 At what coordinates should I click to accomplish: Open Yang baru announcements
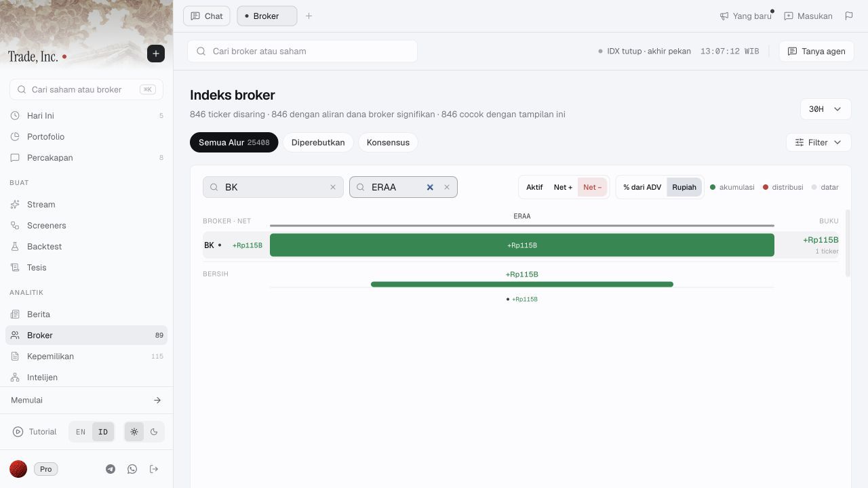[746, 16]
